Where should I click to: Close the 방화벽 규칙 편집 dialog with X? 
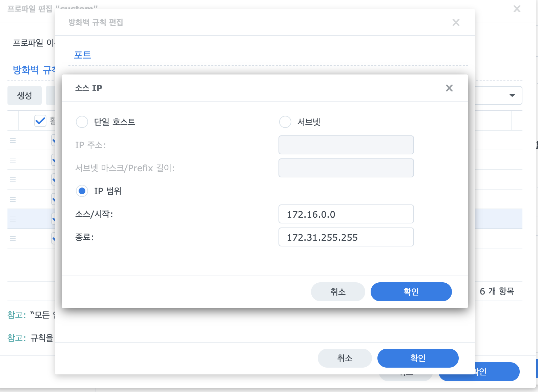pos(456,22)
